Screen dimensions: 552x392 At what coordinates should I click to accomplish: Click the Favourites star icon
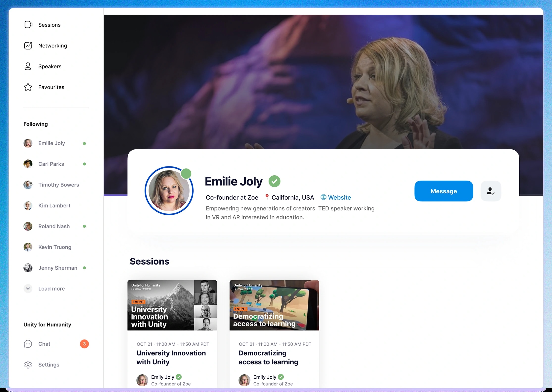coord(28,87)
